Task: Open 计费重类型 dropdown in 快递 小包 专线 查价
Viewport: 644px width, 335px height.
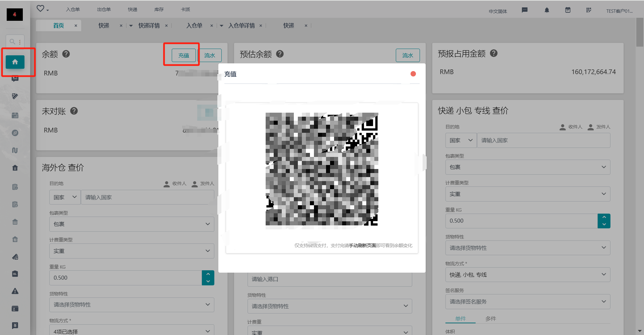Action: click(528, 194)
